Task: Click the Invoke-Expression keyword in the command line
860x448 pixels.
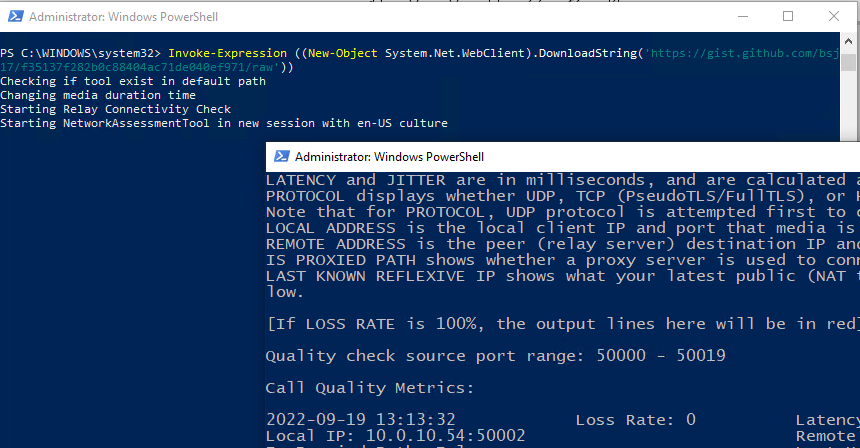Action: pos(227,53)
